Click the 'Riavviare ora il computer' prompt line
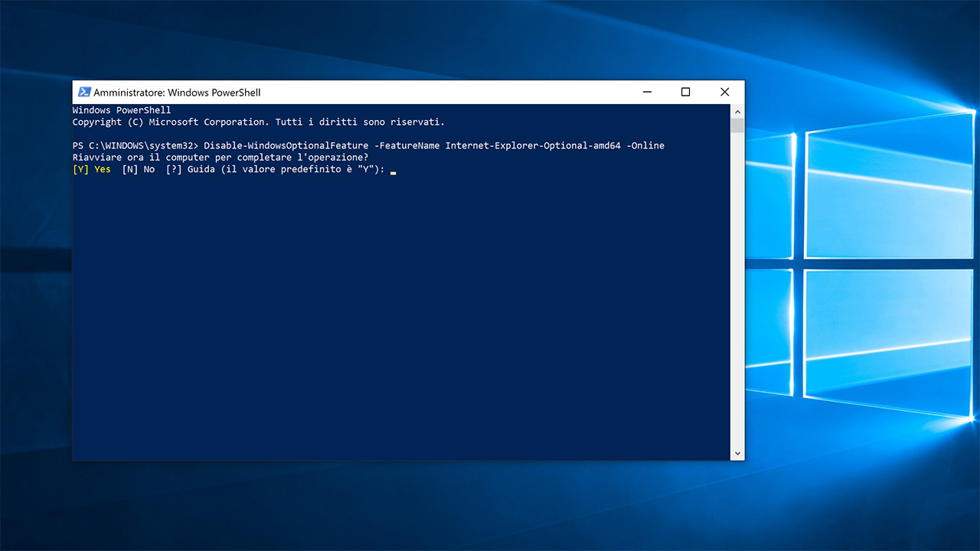Image resolution: width=980 pixels, height=551 pixels. [x=220, y=158]
